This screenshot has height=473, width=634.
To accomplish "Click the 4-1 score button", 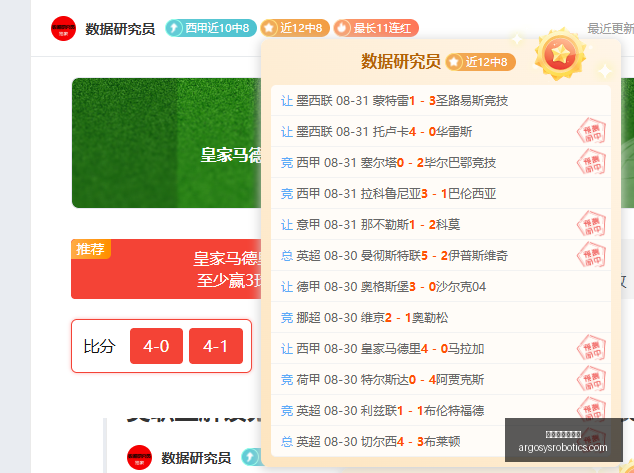I will 216,346.
